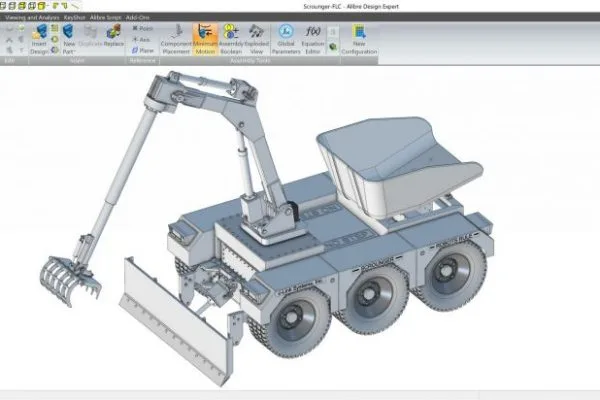Click small green icon right of Equation Editor

tap(333, 47)
